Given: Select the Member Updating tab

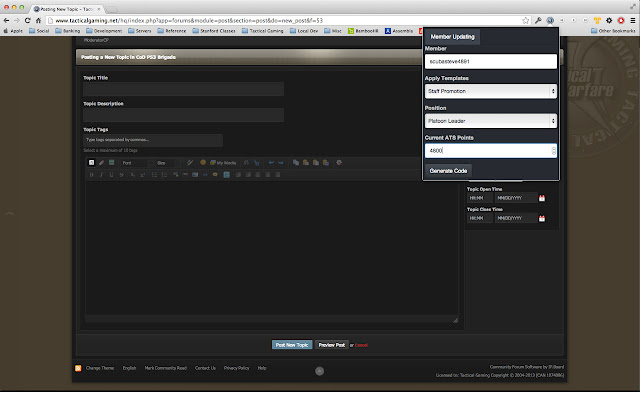Looking at the screenshot, I should point(452,37).
